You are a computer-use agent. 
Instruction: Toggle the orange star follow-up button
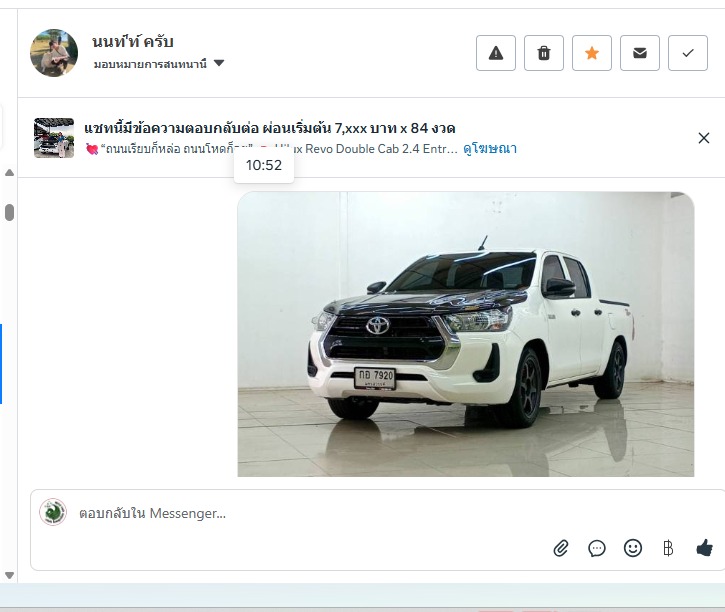click(x=592, y=53)
